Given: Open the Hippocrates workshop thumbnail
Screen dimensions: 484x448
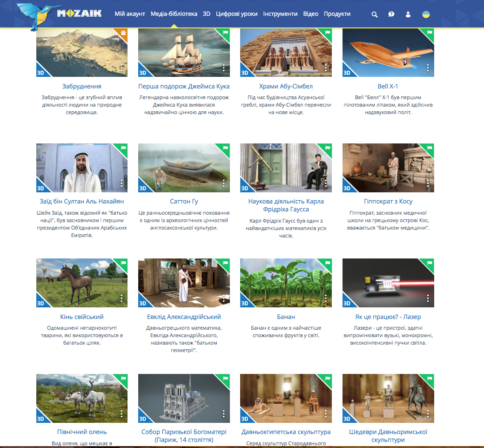Looking at the screenshot, I should (388, 168).
